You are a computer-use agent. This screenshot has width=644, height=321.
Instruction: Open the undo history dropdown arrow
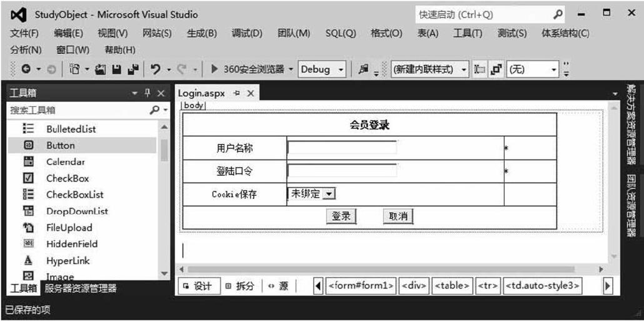tap(169, 69)
